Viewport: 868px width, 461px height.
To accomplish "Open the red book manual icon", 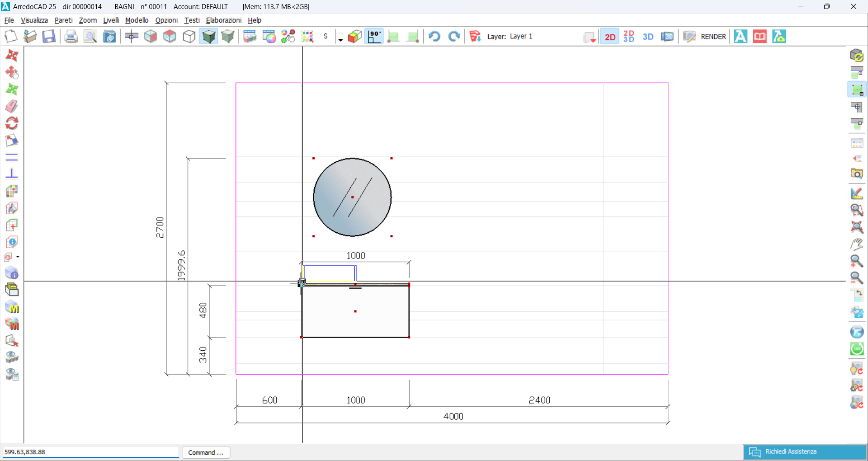I will click(x=760, y=36).
